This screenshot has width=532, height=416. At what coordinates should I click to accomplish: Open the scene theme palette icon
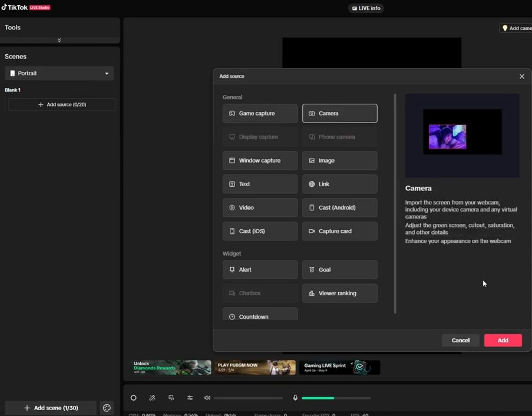[x=107, y=408]
